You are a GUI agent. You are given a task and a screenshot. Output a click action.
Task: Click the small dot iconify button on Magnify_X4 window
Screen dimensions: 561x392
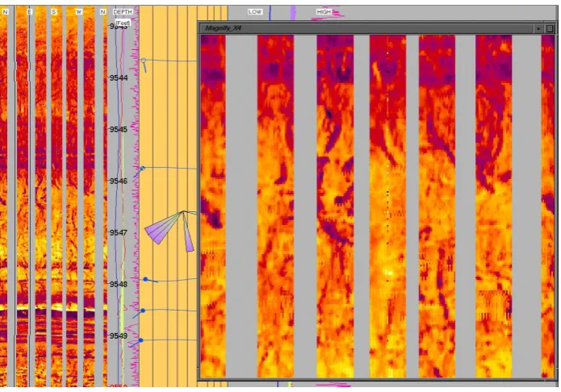click(x=538, y=28)
